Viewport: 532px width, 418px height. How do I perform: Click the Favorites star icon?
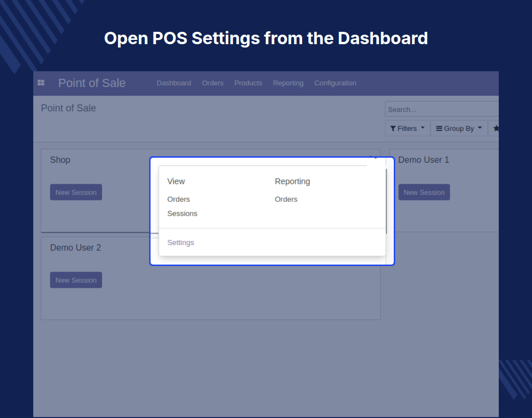(x=496, y=128)
